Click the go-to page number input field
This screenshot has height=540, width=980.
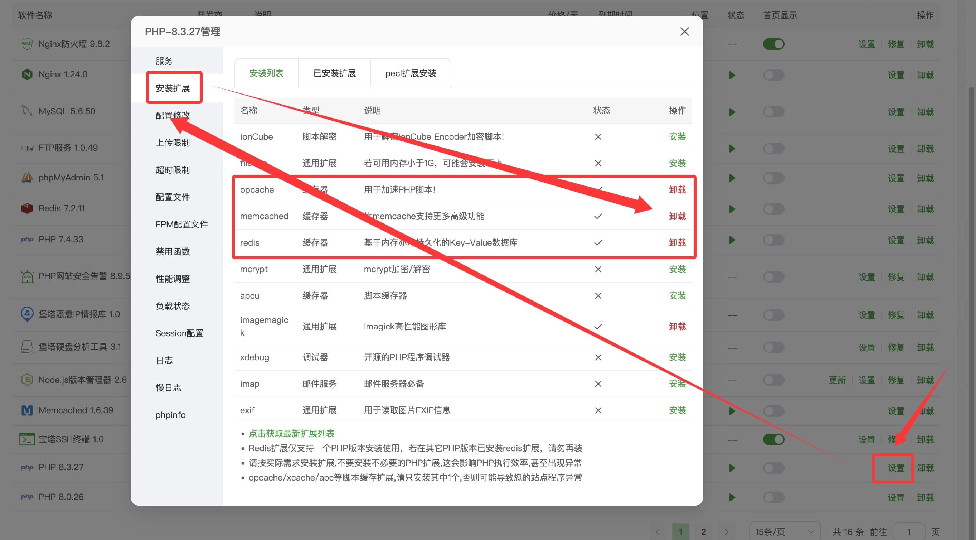click(908, 532)
